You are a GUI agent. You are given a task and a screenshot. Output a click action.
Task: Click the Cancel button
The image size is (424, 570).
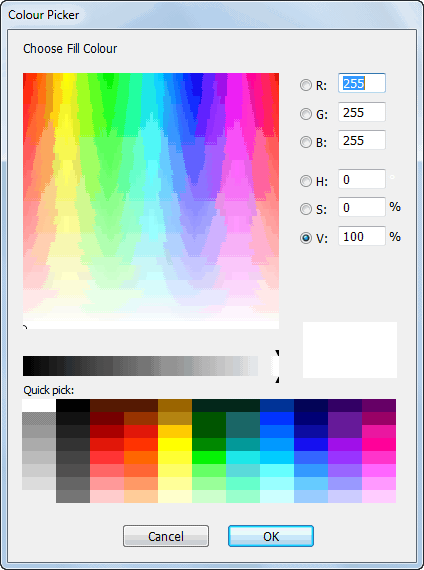click(x=166, y=536)
